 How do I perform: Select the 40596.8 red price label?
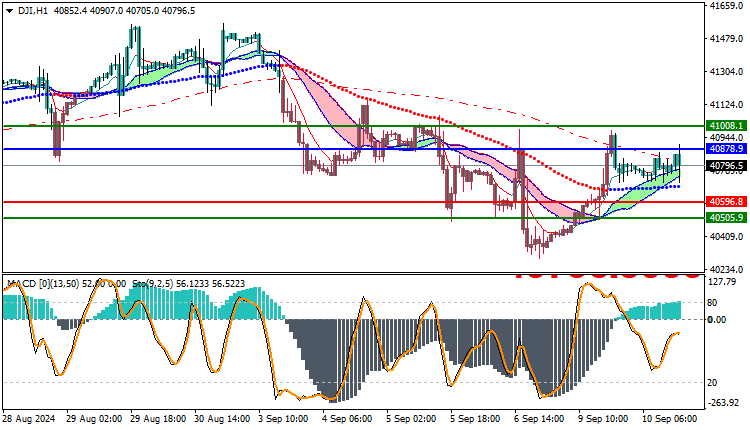727,202
